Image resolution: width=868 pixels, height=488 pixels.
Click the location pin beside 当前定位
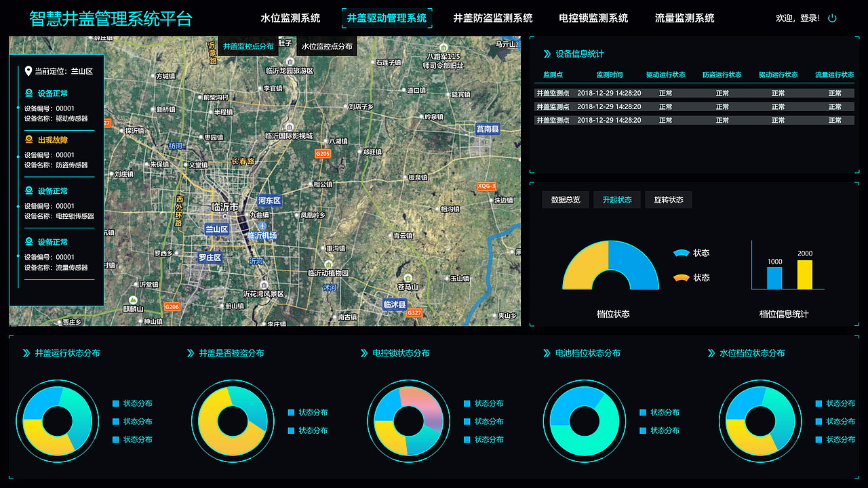click(28, 71)
